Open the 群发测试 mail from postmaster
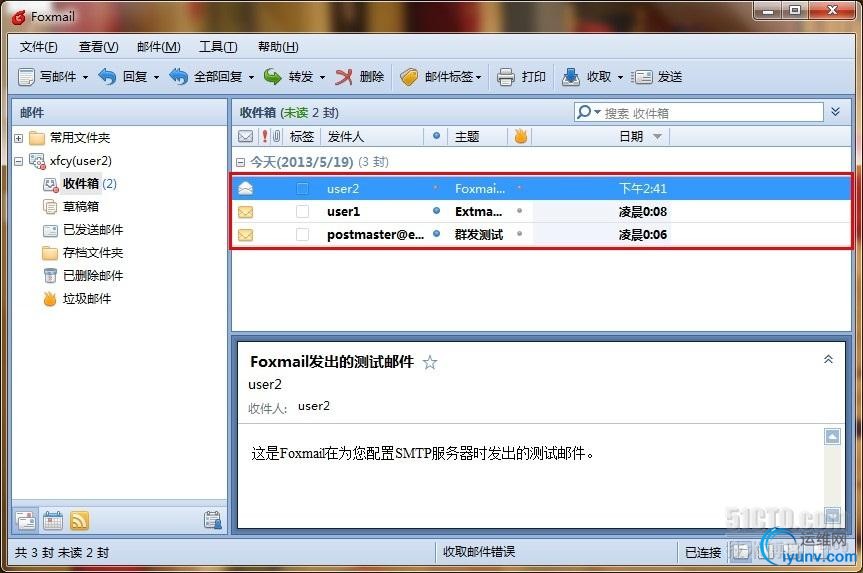This screenshot has width=863, height=573. tap(540, 234)
